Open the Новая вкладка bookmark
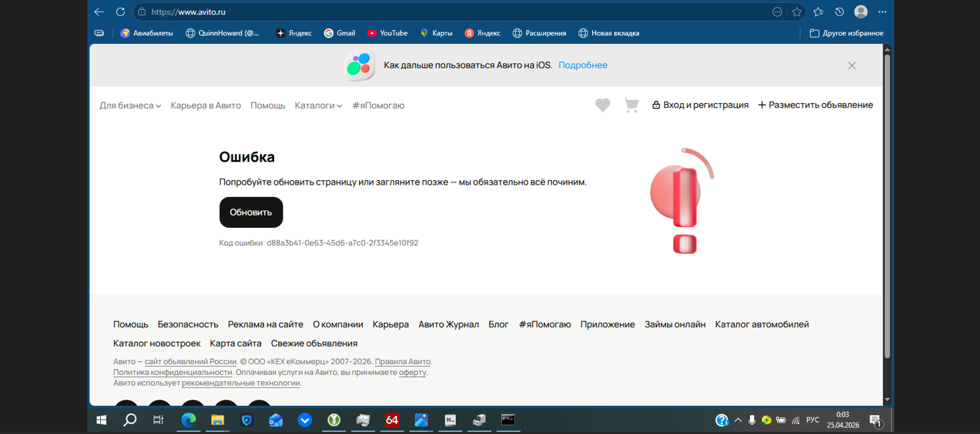Screen dimensions: 980x434 coord(609,33)
